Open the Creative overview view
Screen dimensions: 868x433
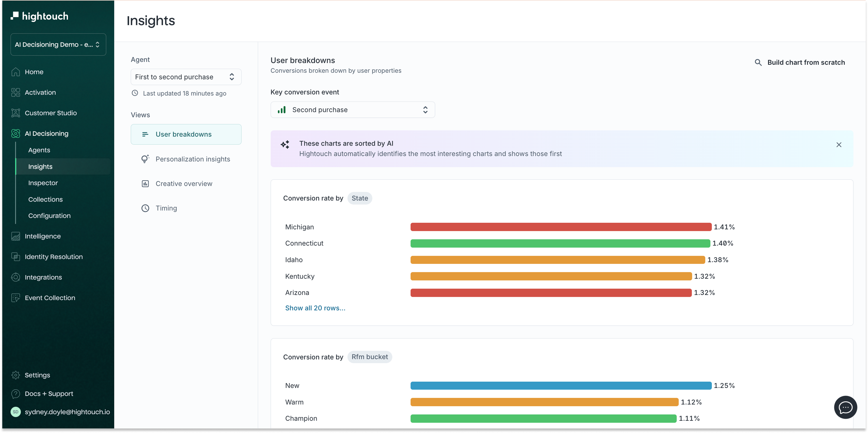[x=184, y=183]
